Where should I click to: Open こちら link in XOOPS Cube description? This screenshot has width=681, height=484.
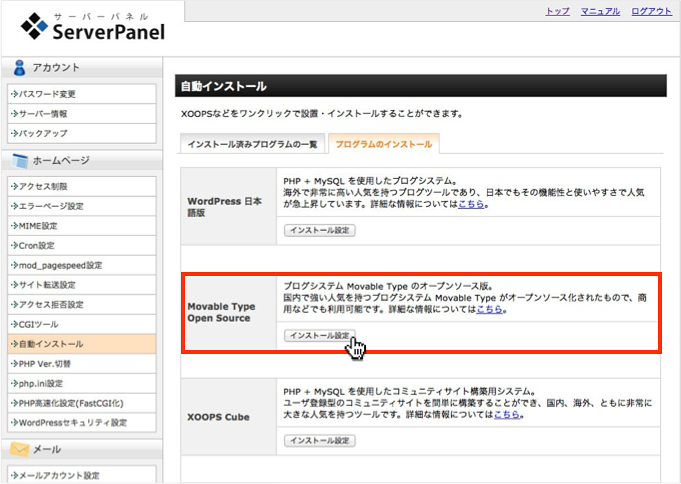click(x=507, y=414)
